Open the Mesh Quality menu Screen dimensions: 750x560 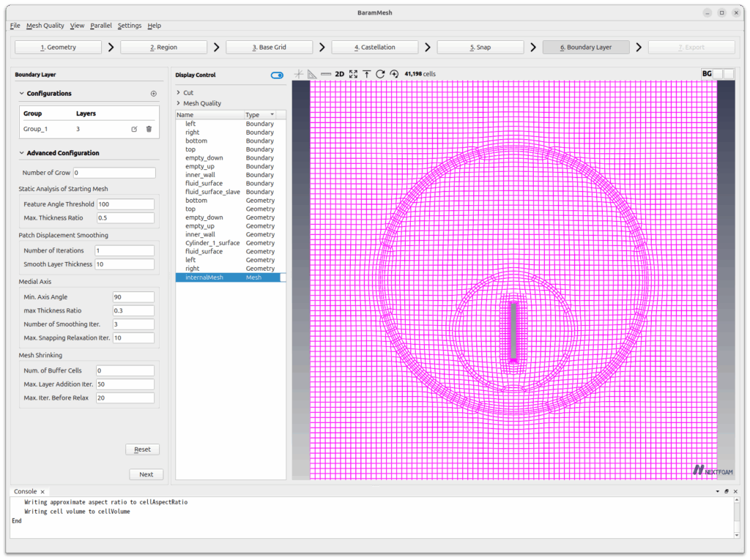45,26
